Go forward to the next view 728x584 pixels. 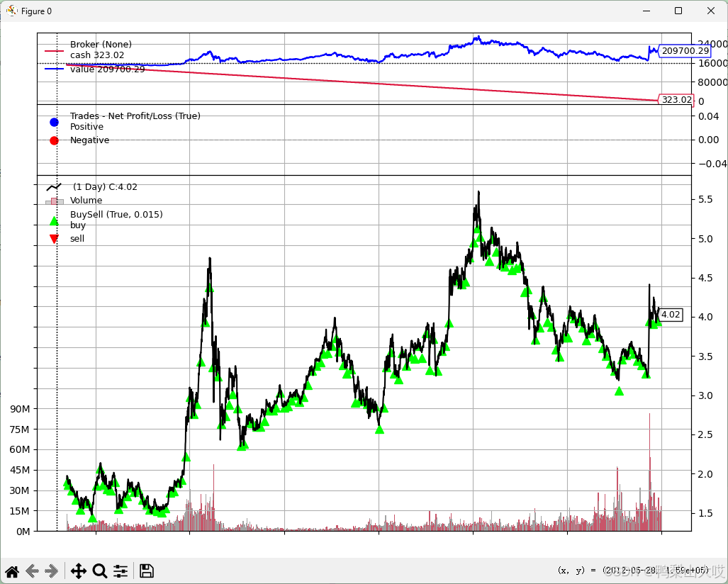(x=51, y=571)
